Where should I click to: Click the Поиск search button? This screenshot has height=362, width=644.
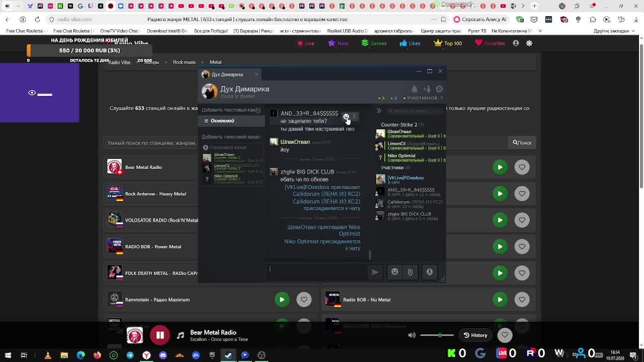tap(522, 143)
